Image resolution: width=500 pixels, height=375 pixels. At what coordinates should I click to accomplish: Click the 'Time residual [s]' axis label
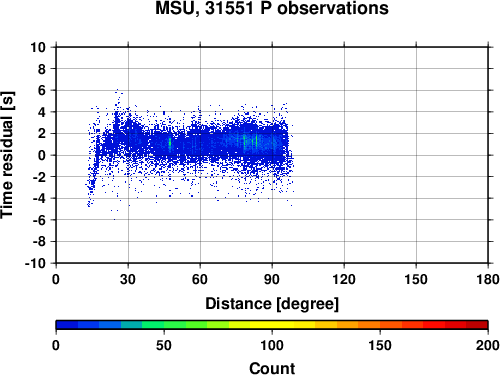pyautogui.click(x=7, y=155)
